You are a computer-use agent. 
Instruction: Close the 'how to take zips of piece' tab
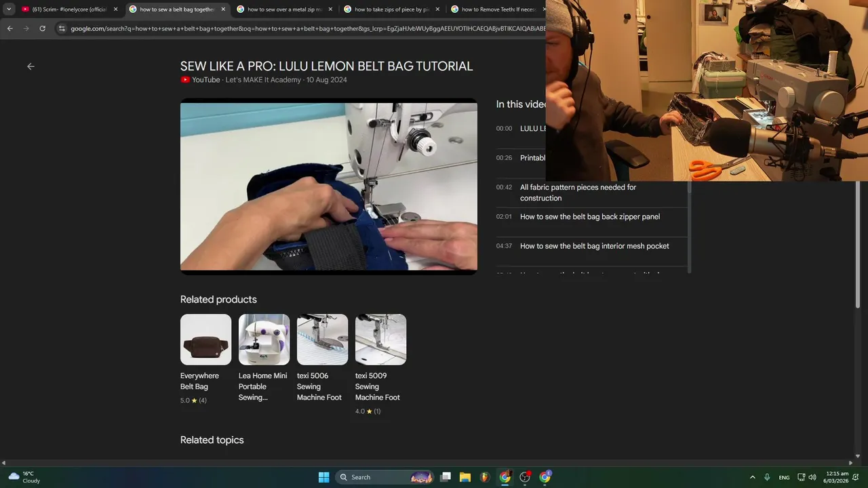click(x=437, y=9)
